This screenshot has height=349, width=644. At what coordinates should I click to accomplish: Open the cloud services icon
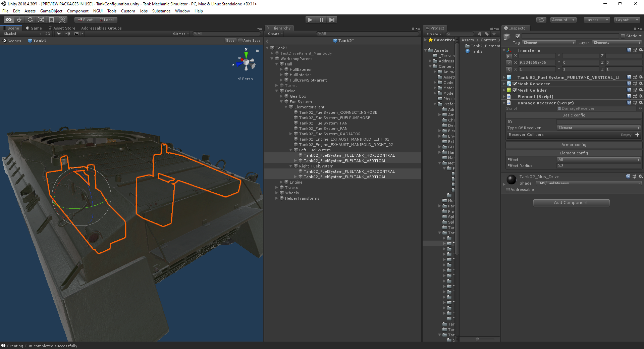pos(541,20)
